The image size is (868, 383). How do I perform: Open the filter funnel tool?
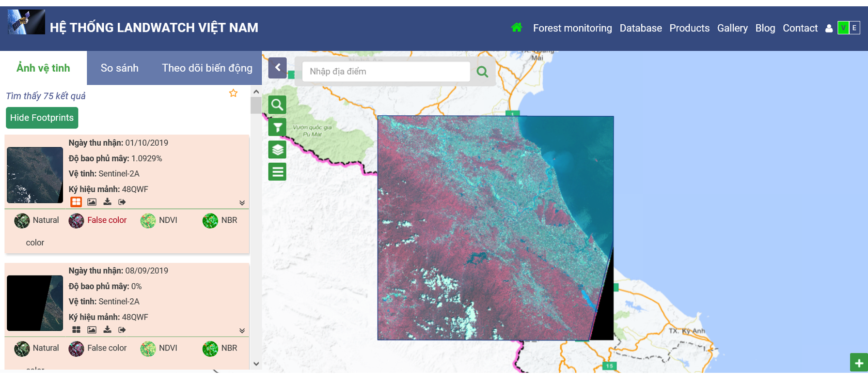coord(277,127)
